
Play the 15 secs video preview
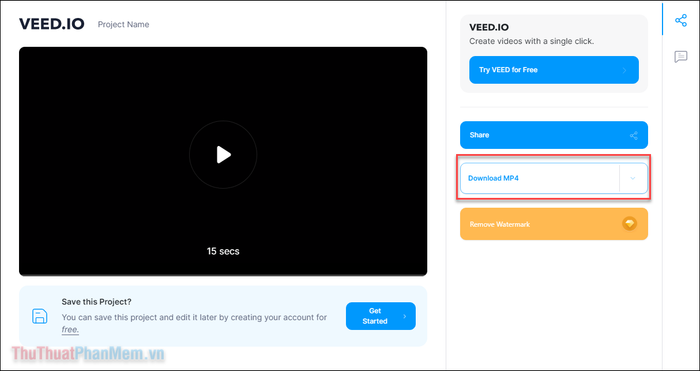pyautogui.click(x=223, y=154)
